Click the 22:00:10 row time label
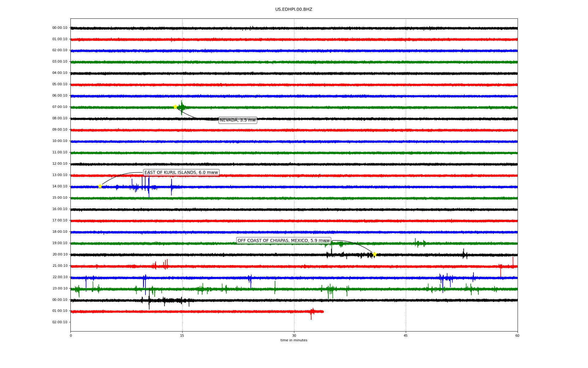This screenshot has width=588, height=368. (60, 277)
